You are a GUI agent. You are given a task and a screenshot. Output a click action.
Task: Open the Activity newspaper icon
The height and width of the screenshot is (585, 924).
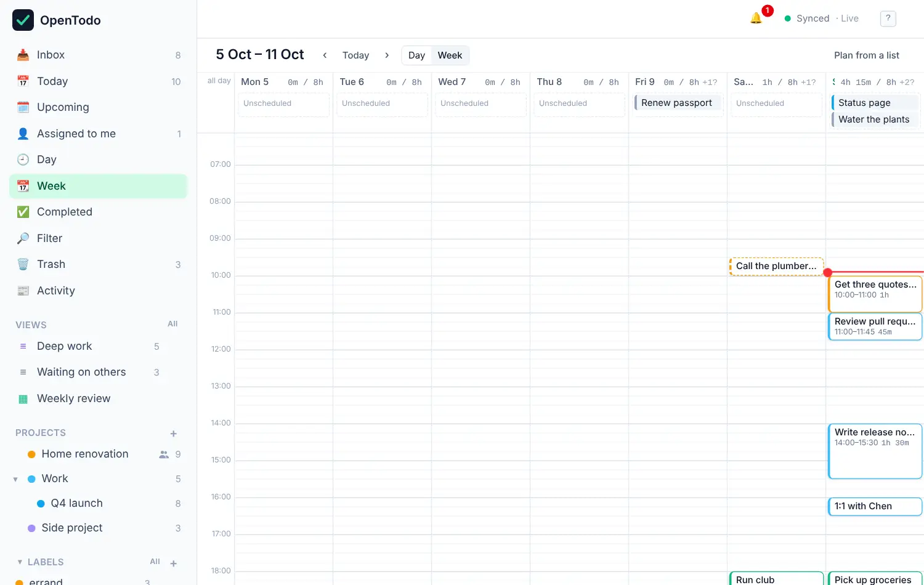pos(23,291)
